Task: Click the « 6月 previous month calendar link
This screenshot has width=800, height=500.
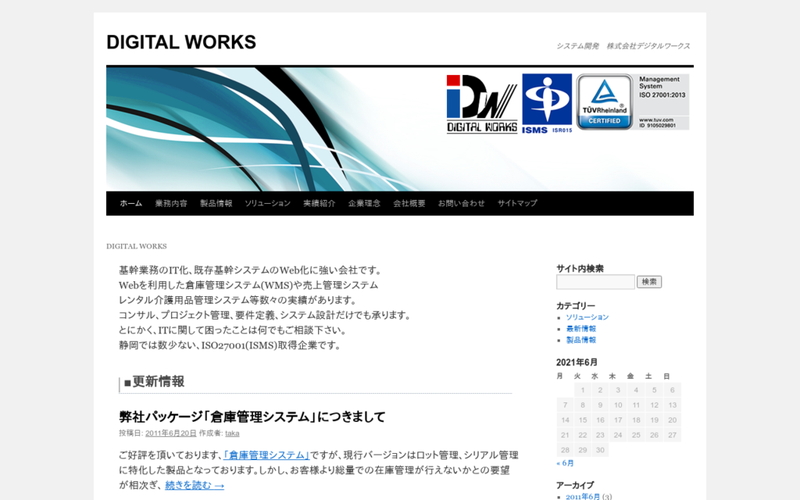Action: point(566,464)
